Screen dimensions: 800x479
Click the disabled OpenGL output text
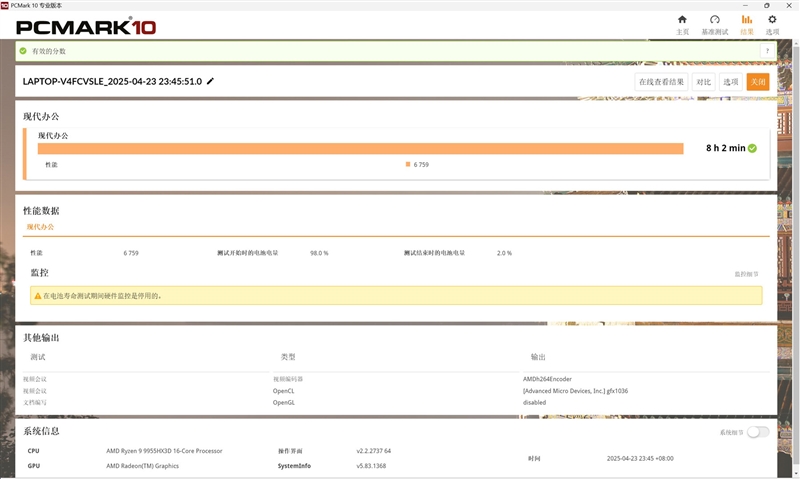click(534, 402)
